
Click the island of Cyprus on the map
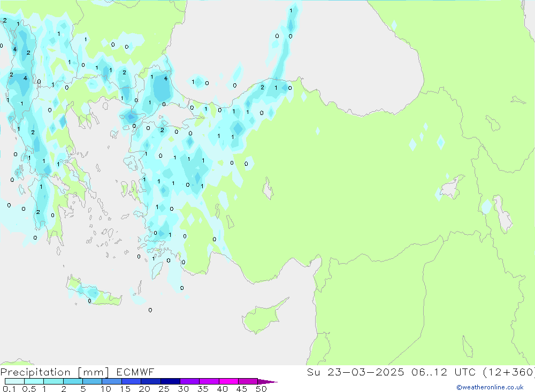[x=263, y=317]
